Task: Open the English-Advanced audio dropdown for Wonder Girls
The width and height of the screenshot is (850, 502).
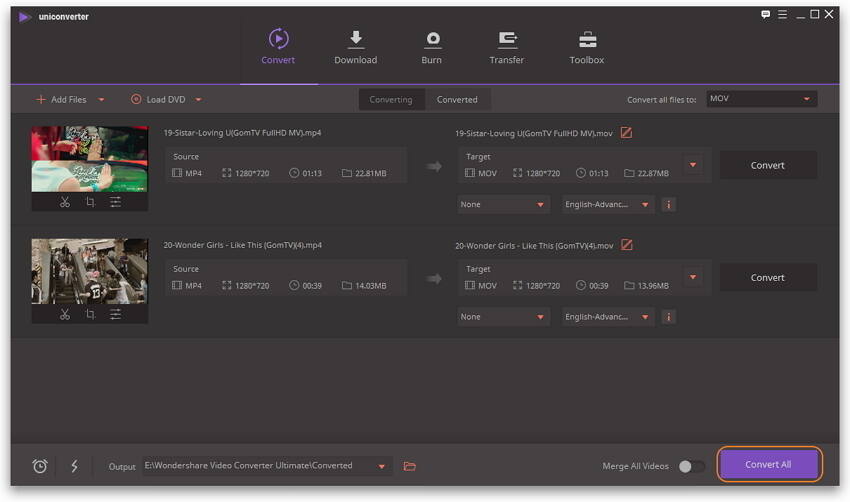Action: [x=607, y=317]
